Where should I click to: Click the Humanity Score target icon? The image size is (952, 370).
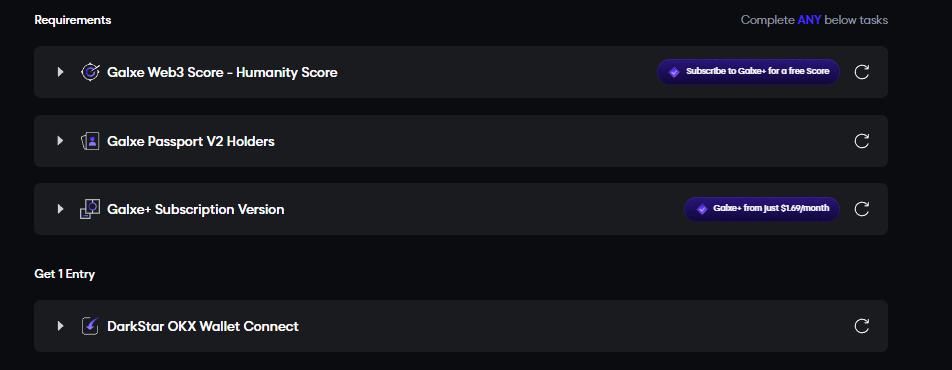click(x=90, y=72)
